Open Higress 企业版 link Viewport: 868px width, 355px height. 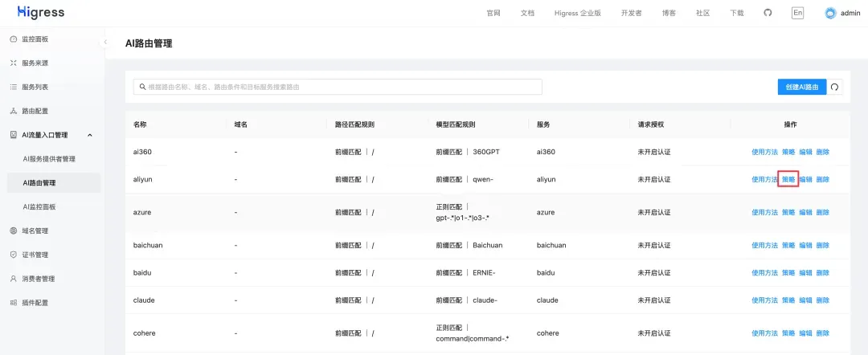577,14
